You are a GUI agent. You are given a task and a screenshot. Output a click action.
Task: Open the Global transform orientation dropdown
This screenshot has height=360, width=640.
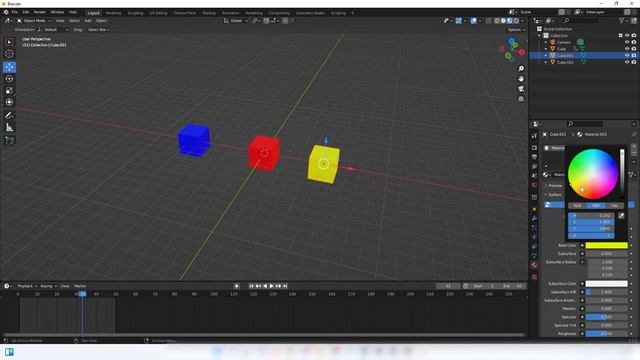(236, 21)
